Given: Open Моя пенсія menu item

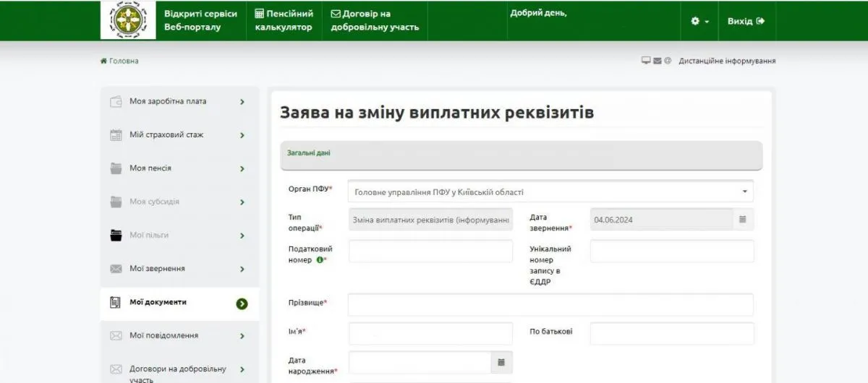Looking at the screenshot, I should click(x=179, y=168).
